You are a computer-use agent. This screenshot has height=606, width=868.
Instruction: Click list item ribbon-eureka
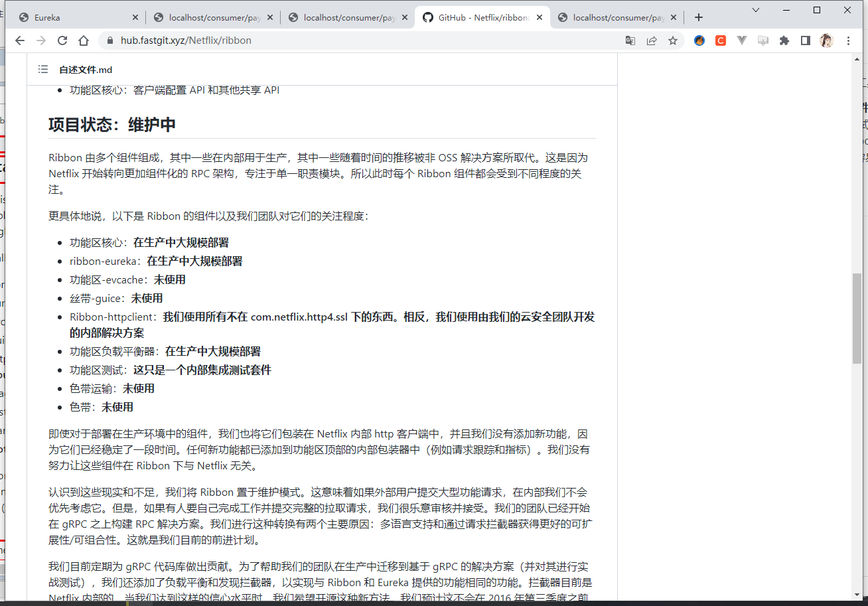tap(156, 261)
